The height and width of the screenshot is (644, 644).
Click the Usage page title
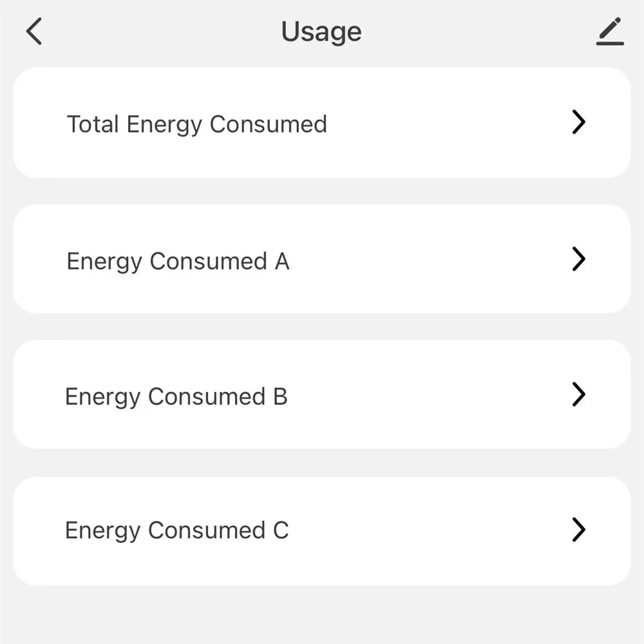[321, 32]
